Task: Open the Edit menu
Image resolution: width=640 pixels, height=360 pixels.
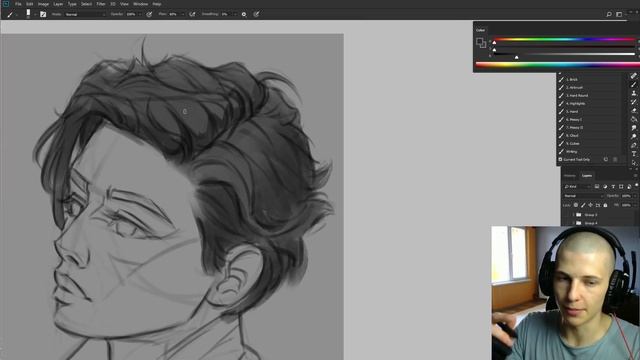Action: pos(29,4)
